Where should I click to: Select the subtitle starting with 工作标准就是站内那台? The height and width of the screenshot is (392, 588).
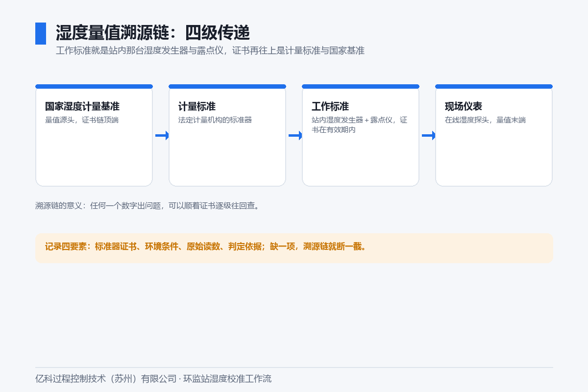pyautogui.click(x=210, y=50)
